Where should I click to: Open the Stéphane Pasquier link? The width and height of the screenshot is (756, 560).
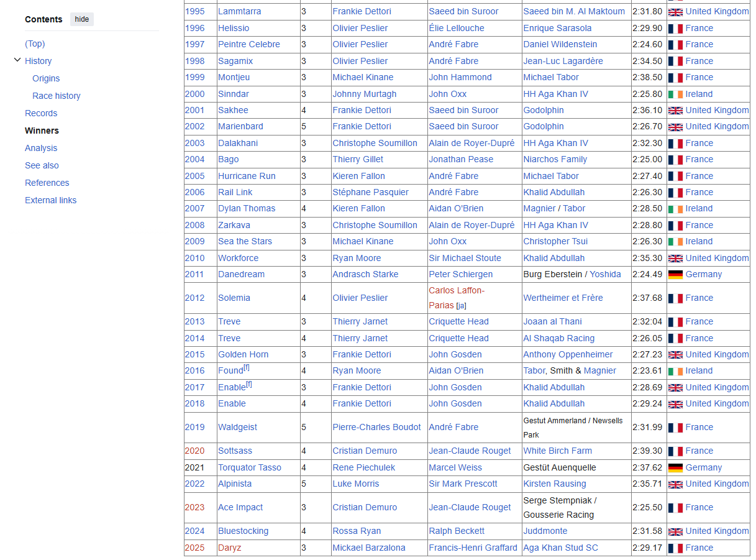[370, 192]
